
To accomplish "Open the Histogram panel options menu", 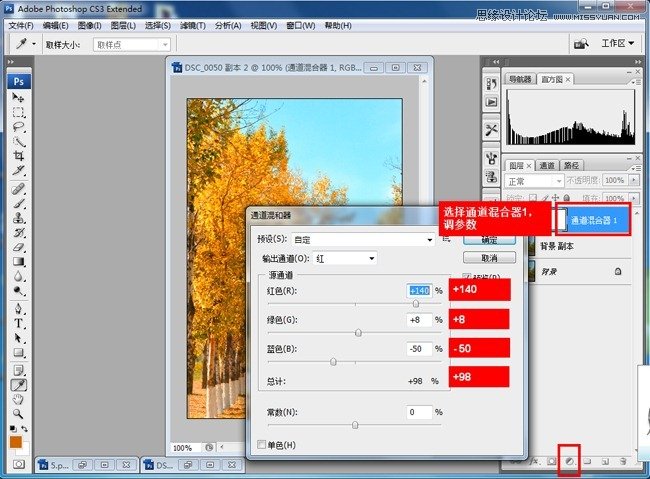I will point(634,82).
